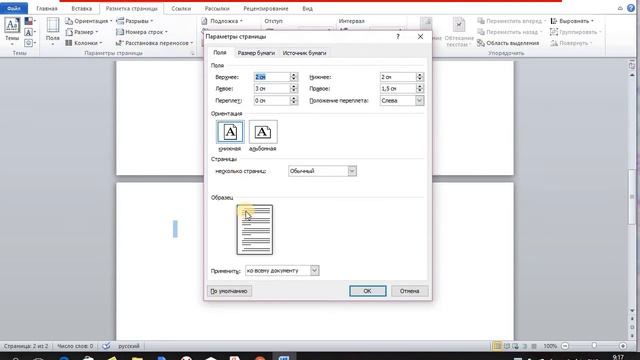The image size is (640, 360).
Task: Open the Подложка watermark menu
Action: [x=222, y=21]
